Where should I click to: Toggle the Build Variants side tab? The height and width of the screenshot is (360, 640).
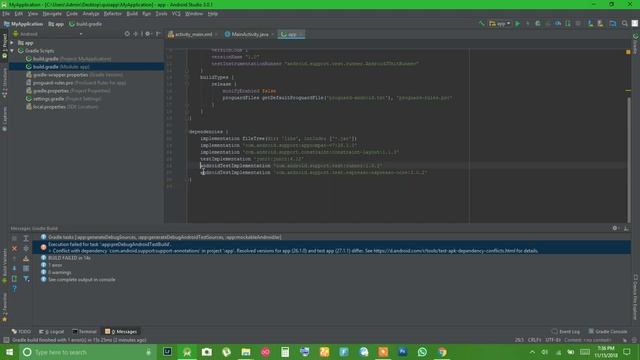click(x=4, y=266)
